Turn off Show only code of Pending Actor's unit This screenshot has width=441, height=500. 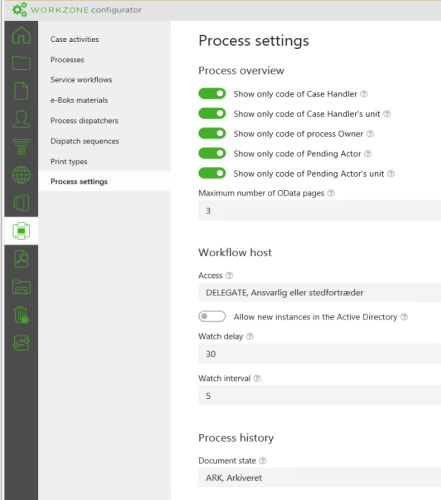(x=212, y=173)
